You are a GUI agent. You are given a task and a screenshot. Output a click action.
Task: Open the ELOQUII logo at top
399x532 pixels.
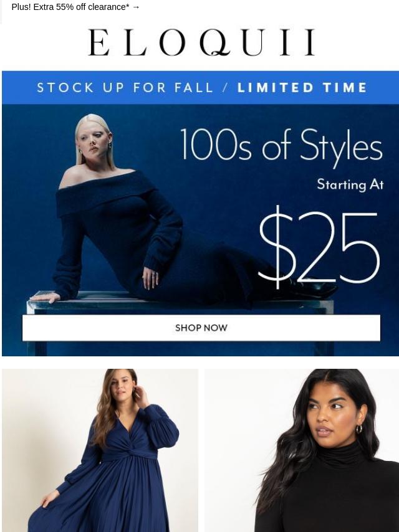tap(201, 42)
